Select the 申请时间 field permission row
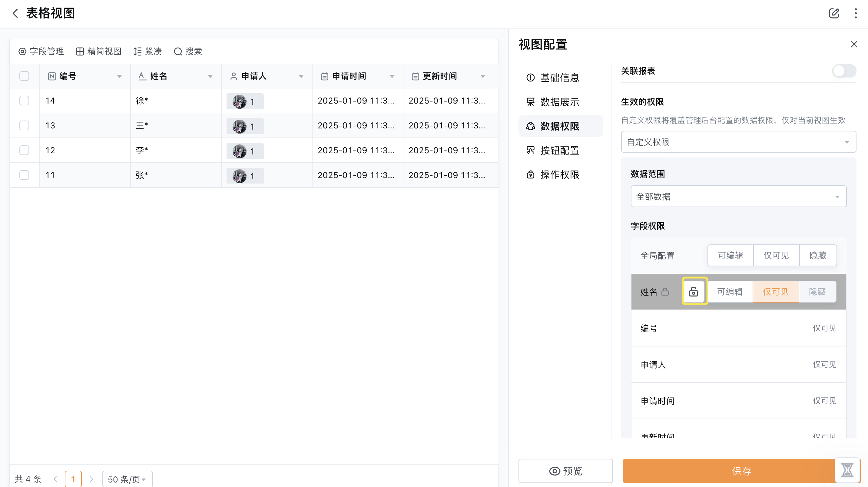Viewport: 868px width, 487px height. click(x=738, y=401)
